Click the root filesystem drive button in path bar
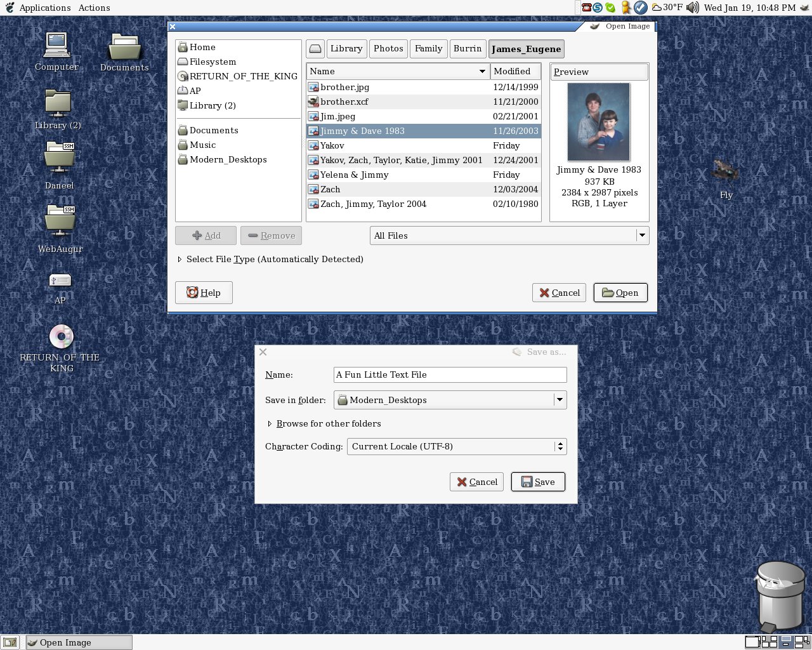 tap(315, 49)
